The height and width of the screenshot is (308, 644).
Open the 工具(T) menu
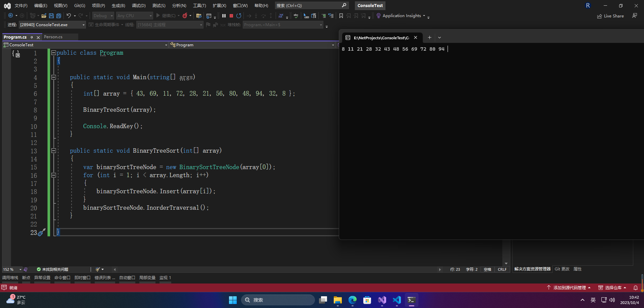pos(199,5)
